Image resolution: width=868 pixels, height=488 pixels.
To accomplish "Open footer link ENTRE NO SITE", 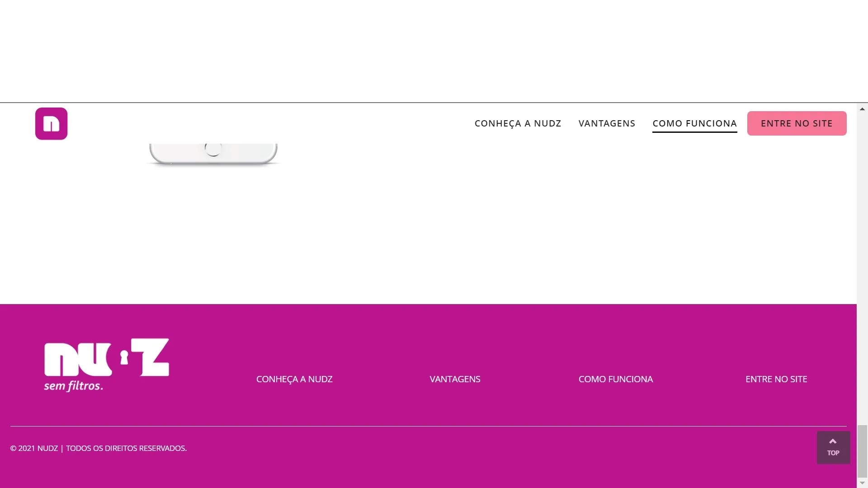I will tap(776, 379).
